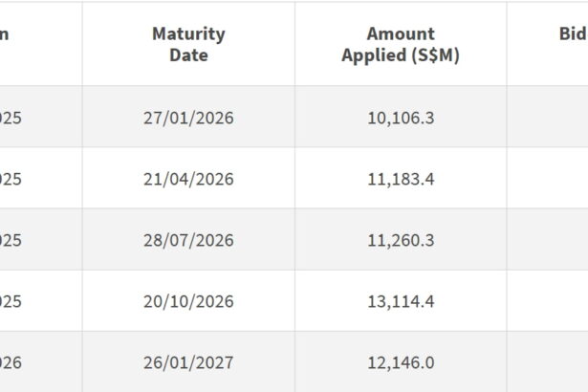588x392 pixels.
Task: Click the 28/07/2026 maturity date cell
Action: tap(188, 240)
